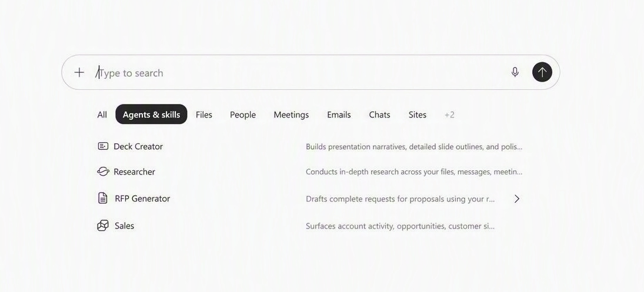Switch to the All filter tab
Viewport: 644px width, 292px height.
click(x=102, y=115)
